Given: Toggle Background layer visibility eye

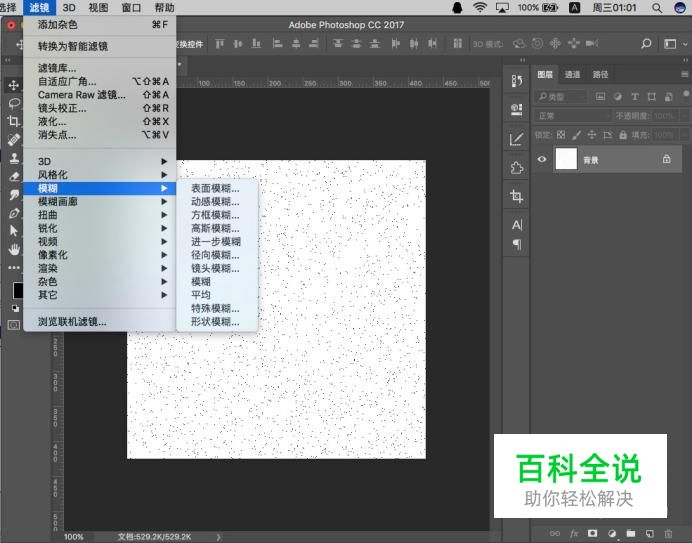Looking at the screenshot, I should coord(542,159).
